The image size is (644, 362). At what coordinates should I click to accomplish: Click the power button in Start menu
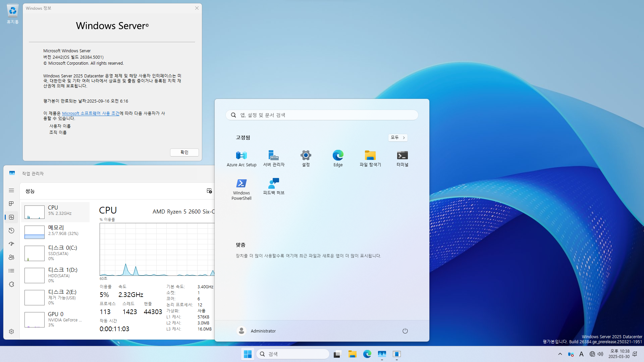(405, 331)
